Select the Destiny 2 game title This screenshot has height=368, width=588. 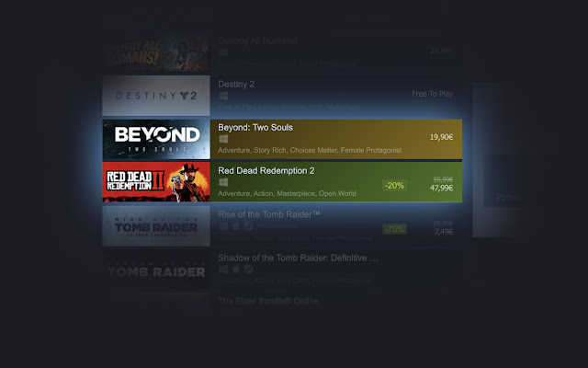(236, 84)
